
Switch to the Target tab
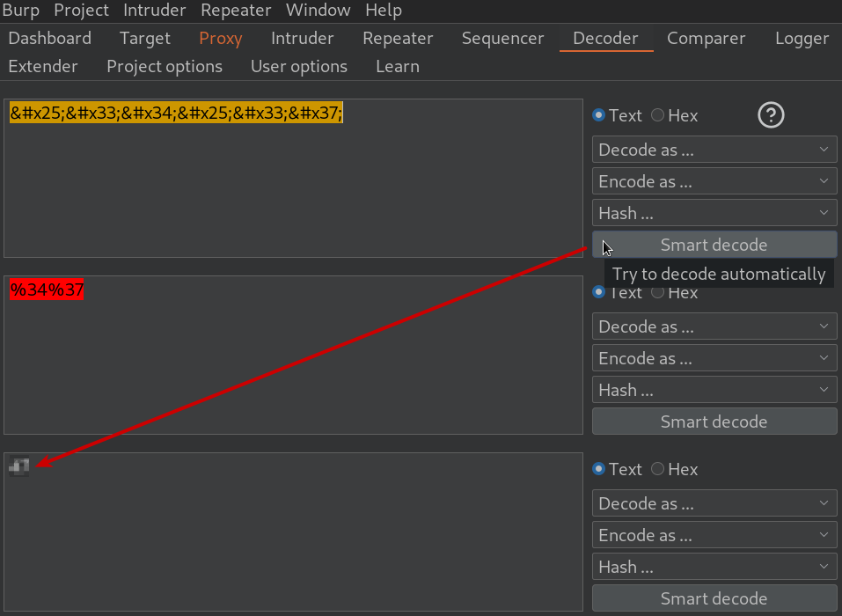tap(144, 38)
